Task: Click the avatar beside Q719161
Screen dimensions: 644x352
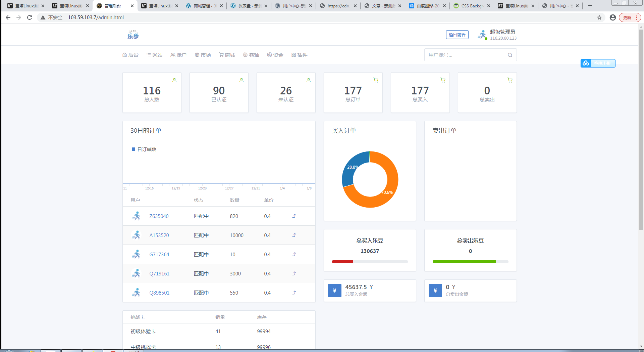Action: (x=136, y=273)
